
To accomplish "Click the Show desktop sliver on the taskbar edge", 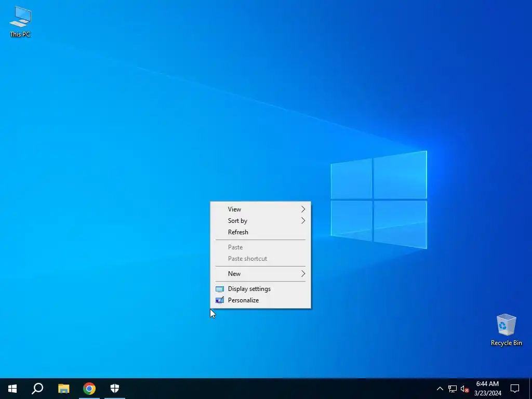I will click(530, 389).
